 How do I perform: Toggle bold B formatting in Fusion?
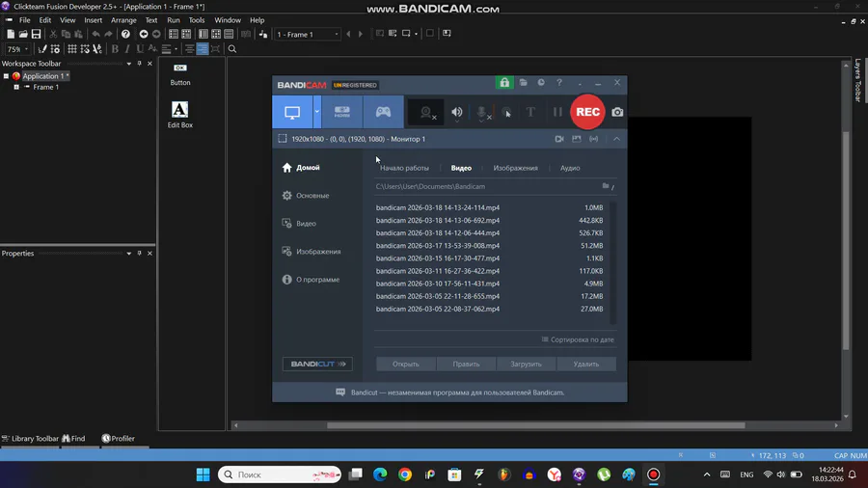(115, 49)
